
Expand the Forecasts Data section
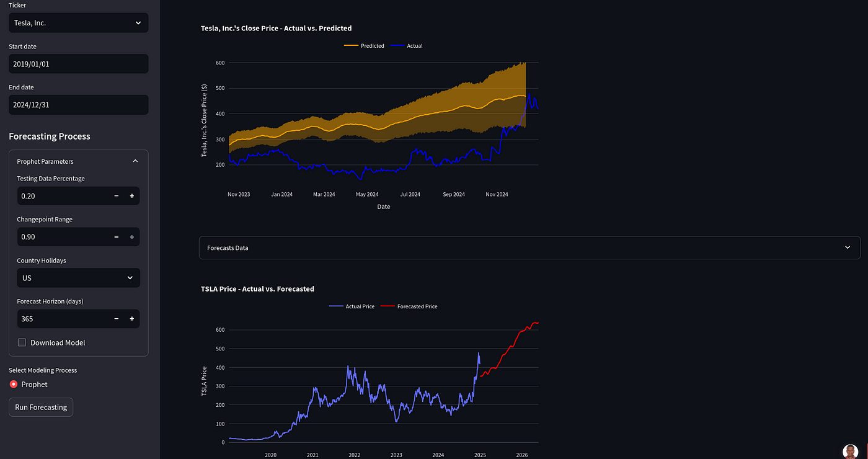[x=529, y=247]
